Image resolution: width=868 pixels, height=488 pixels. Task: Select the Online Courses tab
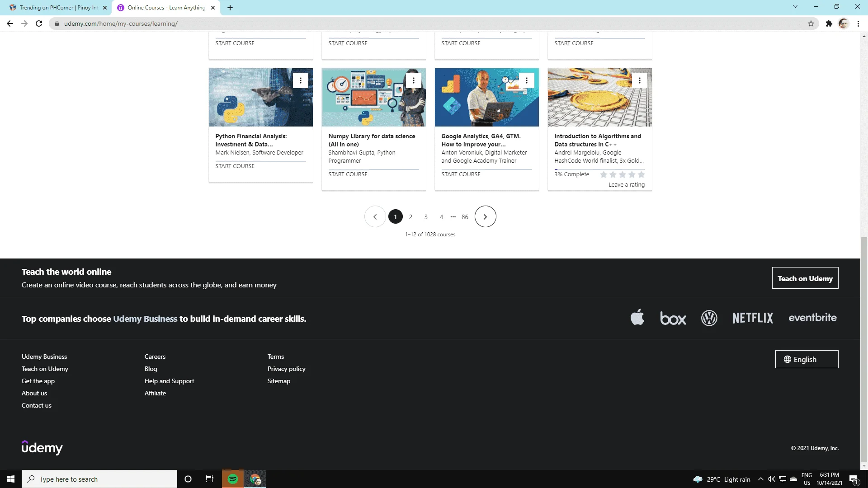pos(166,8)
